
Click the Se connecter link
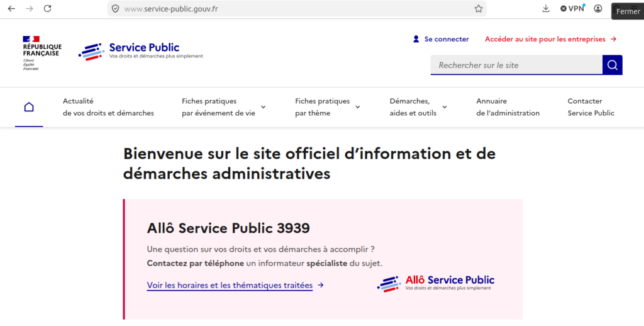[447, 39]
